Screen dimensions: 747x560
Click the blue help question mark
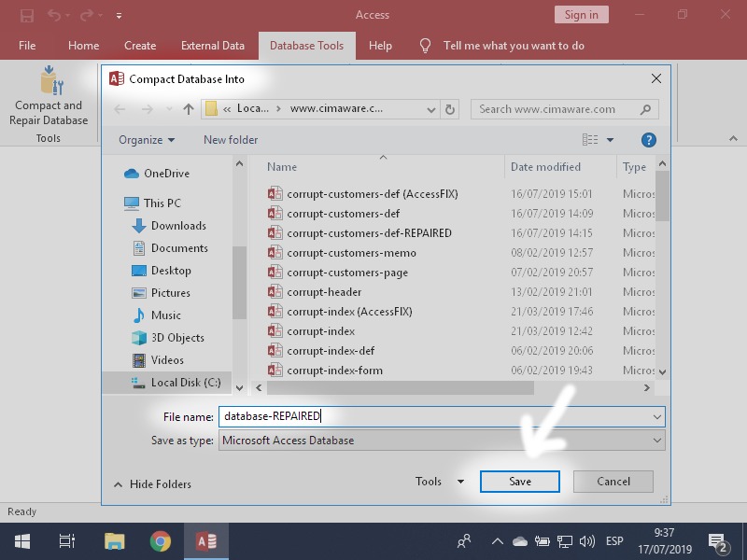(648, 140)
